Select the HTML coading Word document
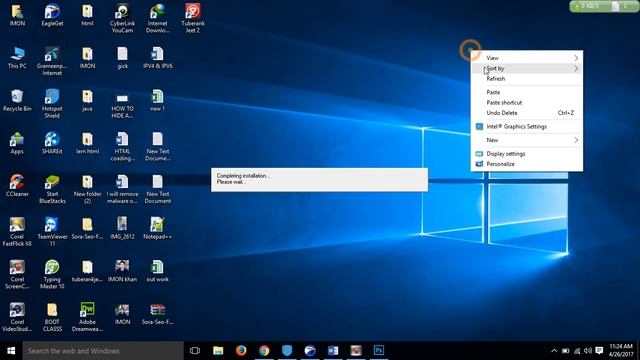 tap(122, 147)
